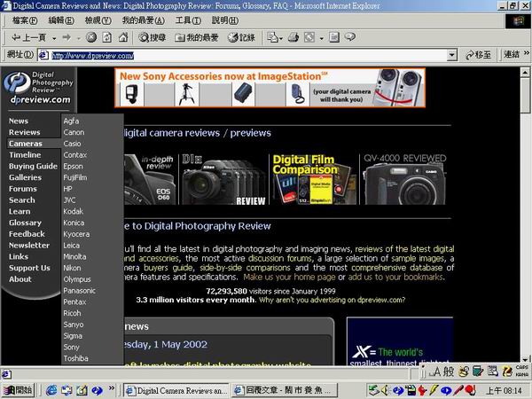Click the scroll down arrow of page scrollbar

click(525, 359)
